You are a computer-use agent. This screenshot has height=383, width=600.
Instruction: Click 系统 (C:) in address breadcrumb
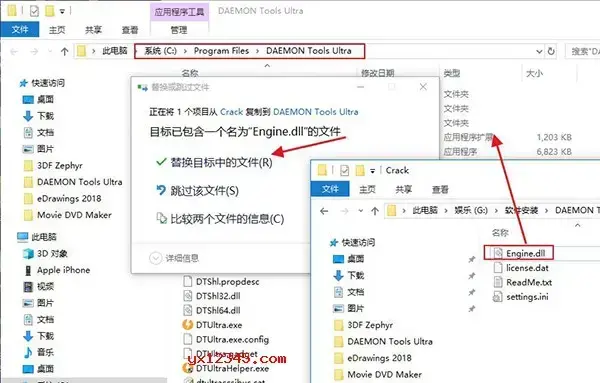160,51
